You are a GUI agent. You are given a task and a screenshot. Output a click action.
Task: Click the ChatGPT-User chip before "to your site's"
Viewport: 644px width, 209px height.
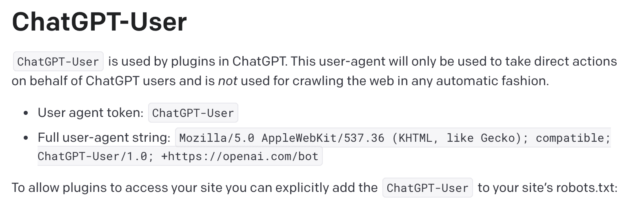click(427, 188)
